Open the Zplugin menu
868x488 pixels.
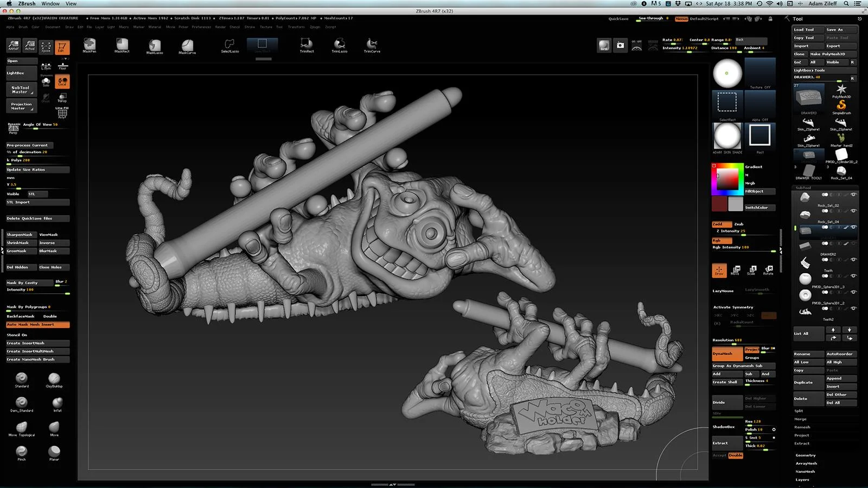pos(315,27)
